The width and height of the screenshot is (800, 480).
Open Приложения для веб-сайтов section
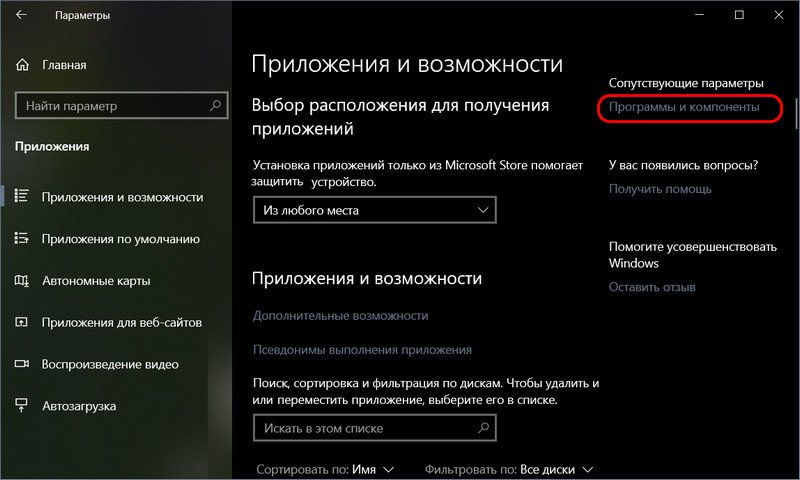(121, 322)
